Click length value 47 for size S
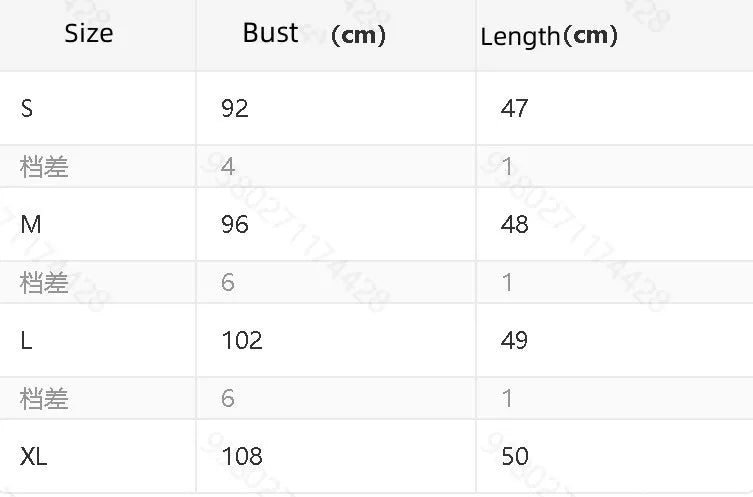This screenshot has height=497, width=753. click(514, 108)
